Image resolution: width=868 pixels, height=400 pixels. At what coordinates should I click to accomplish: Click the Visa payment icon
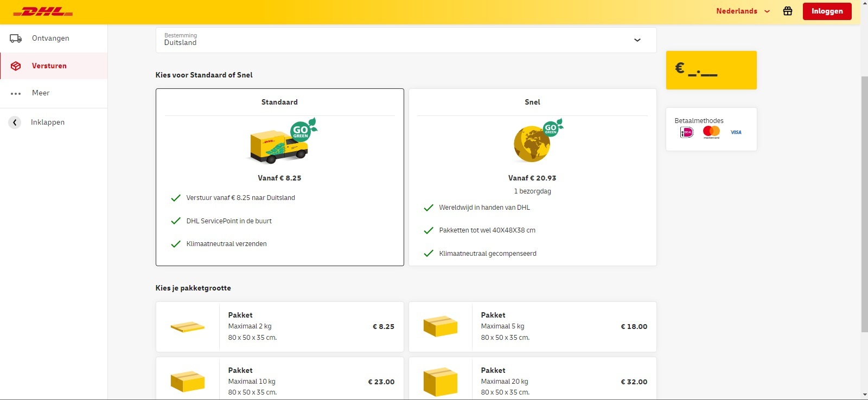[736, 132]
